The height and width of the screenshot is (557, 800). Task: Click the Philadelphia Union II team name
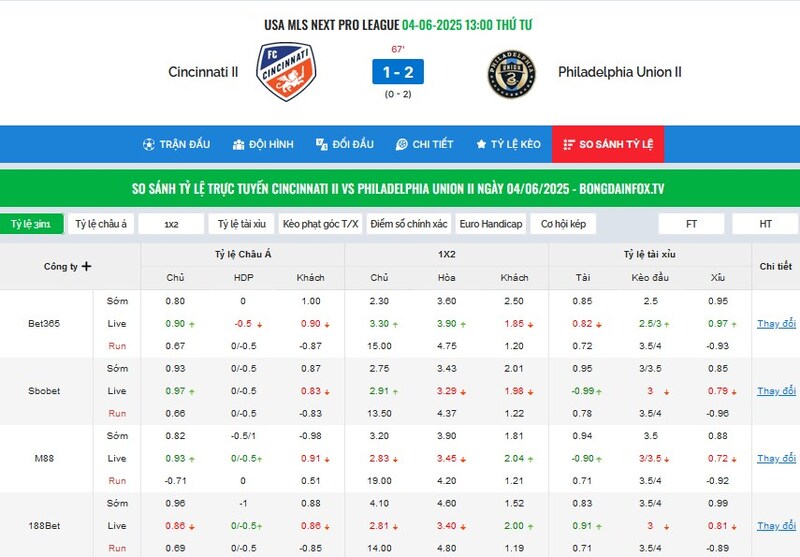[620, 72]
